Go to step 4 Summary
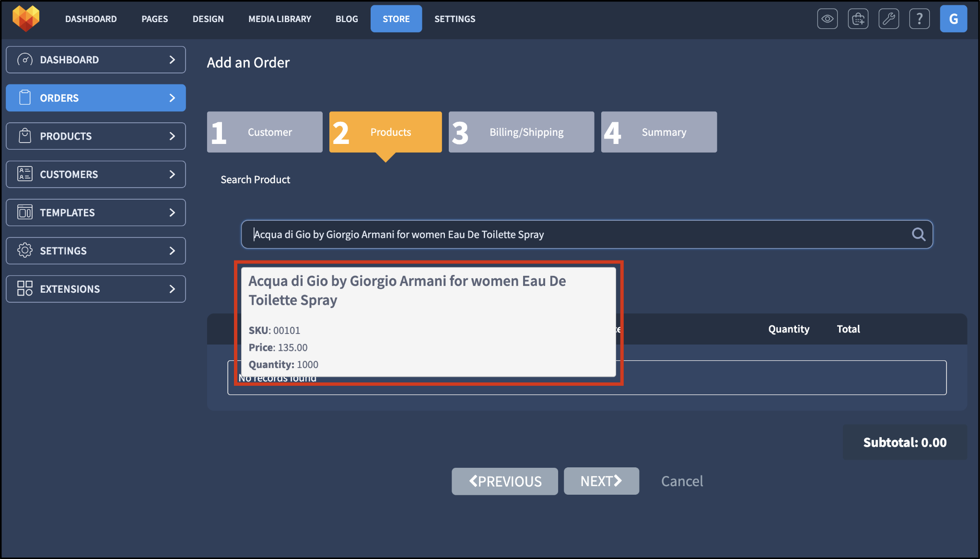This screenshot has width=980, height=559. (x=659, y=132)
